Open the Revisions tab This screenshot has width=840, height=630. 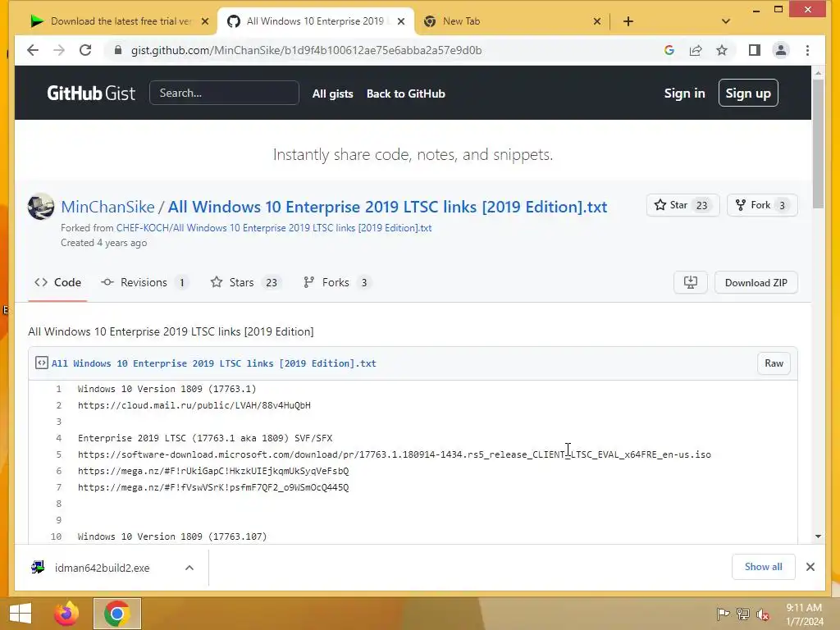click(144, 282)
